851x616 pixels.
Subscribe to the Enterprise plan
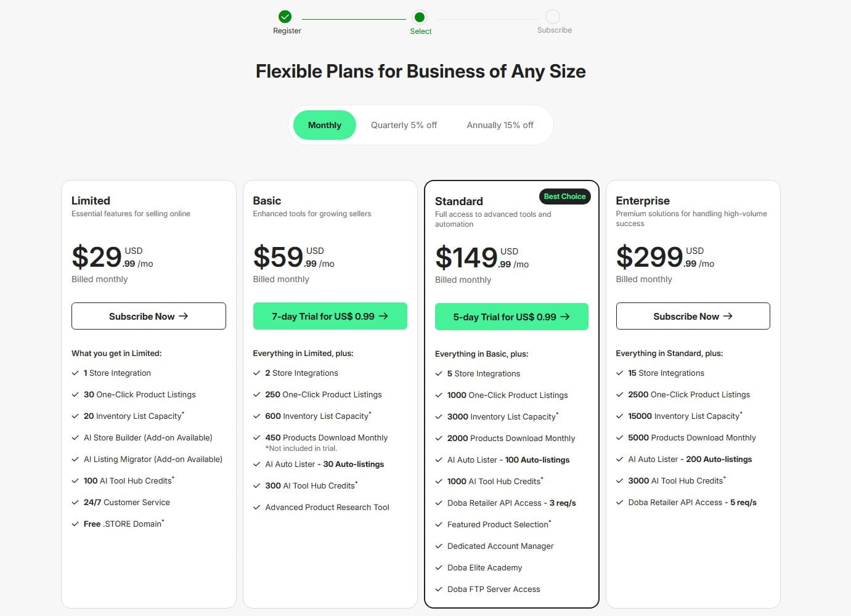693,316
